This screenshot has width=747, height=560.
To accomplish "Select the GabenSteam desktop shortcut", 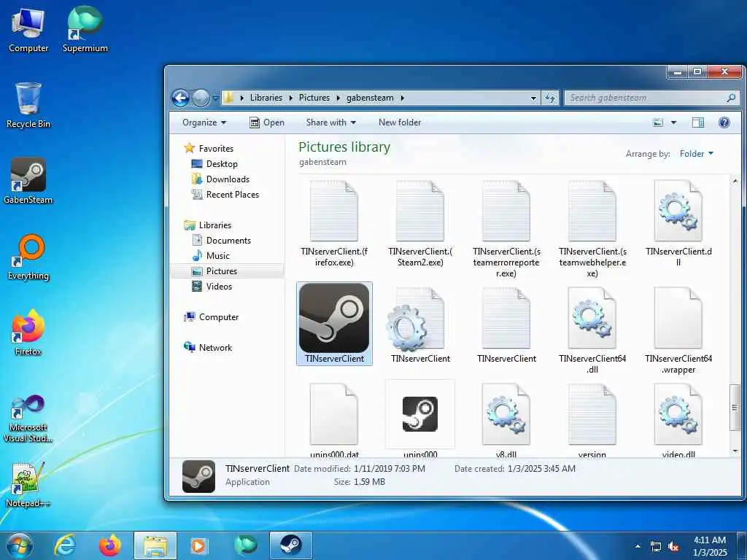I will pyautogui.click(x=28, y=182).
